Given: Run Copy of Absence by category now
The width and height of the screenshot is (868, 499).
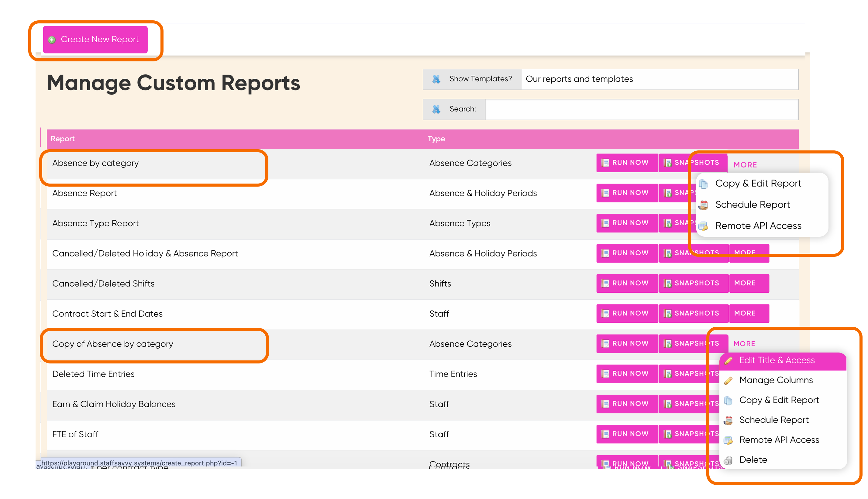Looking at the screenshot, I should point(627,344).
